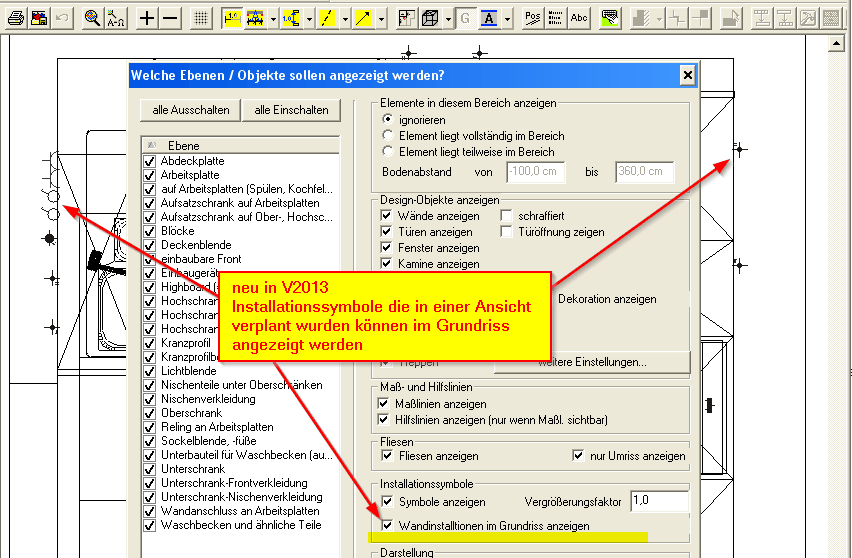Select the yellow diagonal arrow tool
This screenshot has width=852, height=558.
pyautogui.click(x=364, y=18)
